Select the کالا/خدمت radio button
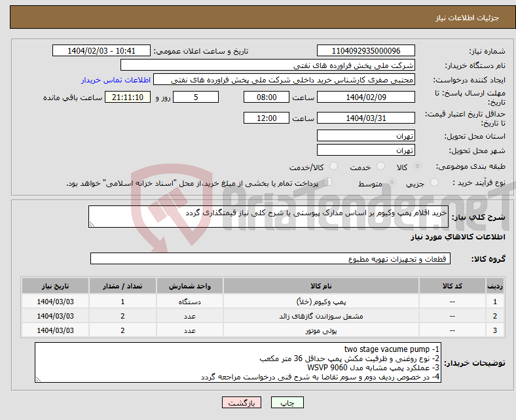The width and height of the screenshot is (516, 420). click(x=334, y=166)
